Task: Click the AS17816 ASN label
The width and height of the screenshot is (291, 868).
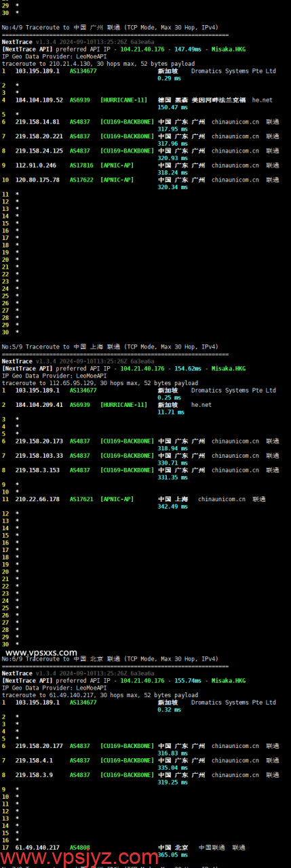Action: click(x=81, y=165)
